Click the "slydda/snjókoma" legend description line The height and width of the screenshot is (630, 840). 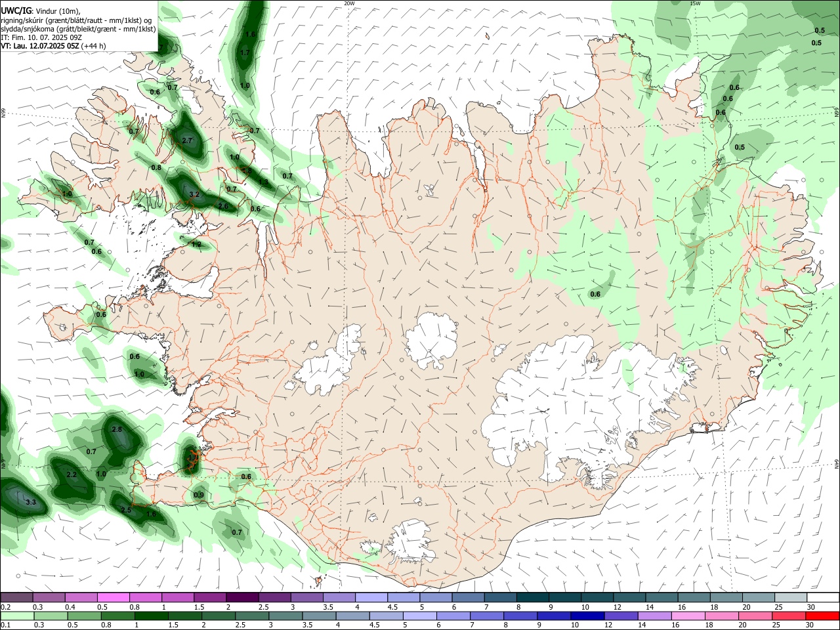point(79,29)
